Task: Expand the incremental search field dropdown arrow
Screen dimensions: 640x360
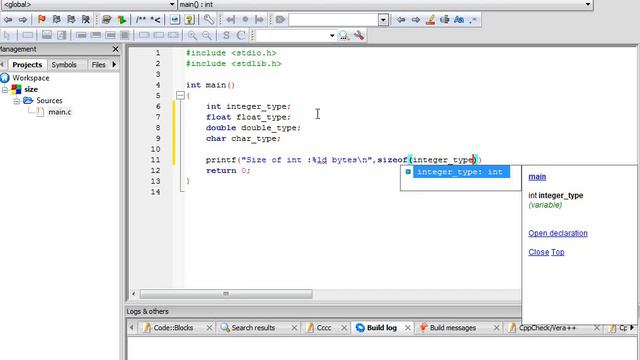Action: pyautogui.click(x=383, y=20)
